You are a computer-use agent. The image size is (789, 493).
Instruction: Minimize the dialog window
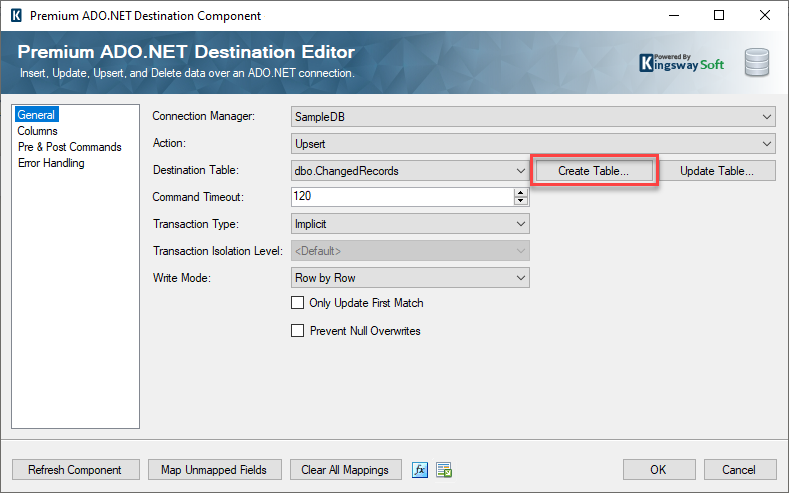[674, 15]
